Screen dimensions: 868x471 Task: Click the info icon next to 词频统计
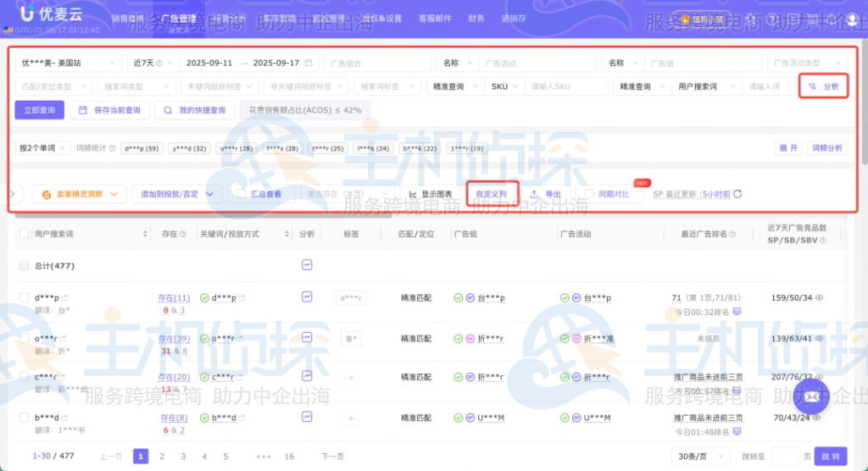pos(113,148)
